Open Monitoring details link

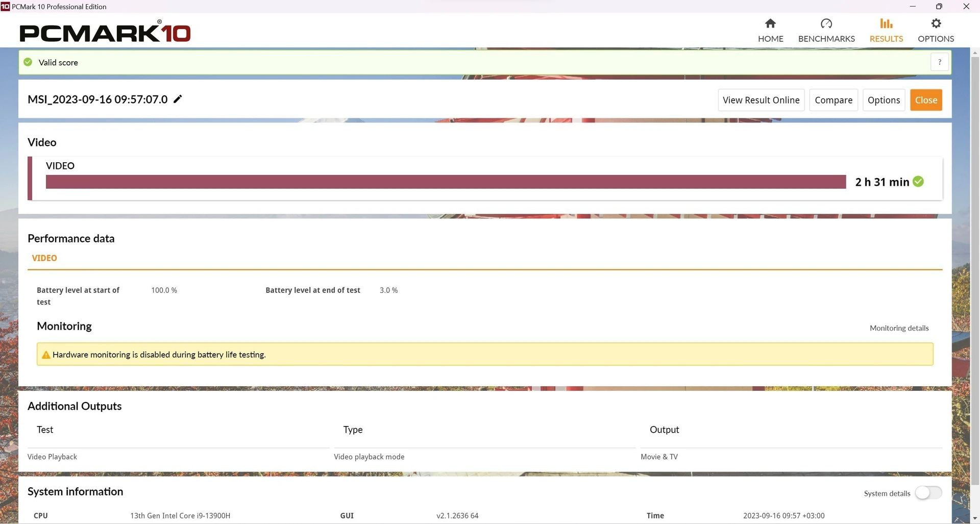[x=899, y=328]
